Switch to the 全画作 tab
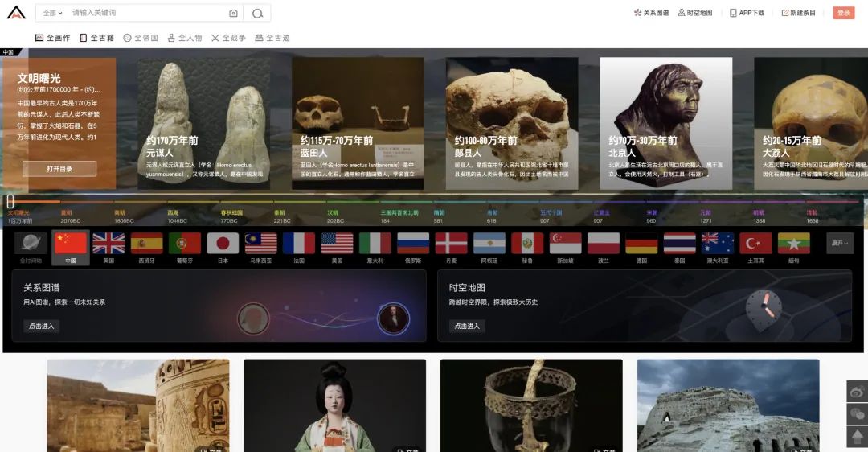 coord(53,38)
